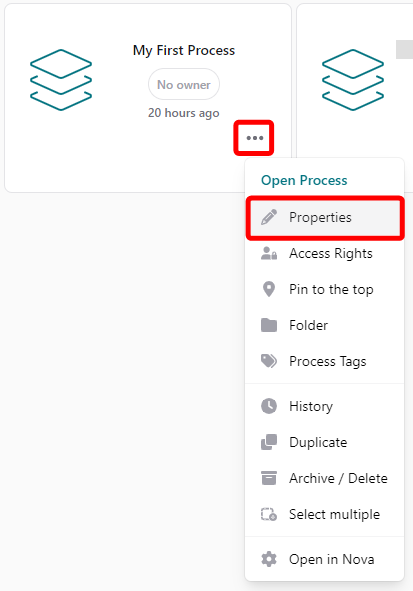Image resolution: width=413 pixels, height=591 pixels.
Task: Click the pin icon for Pin to the top
Action: pyautogui.click(x=269, y=289)
